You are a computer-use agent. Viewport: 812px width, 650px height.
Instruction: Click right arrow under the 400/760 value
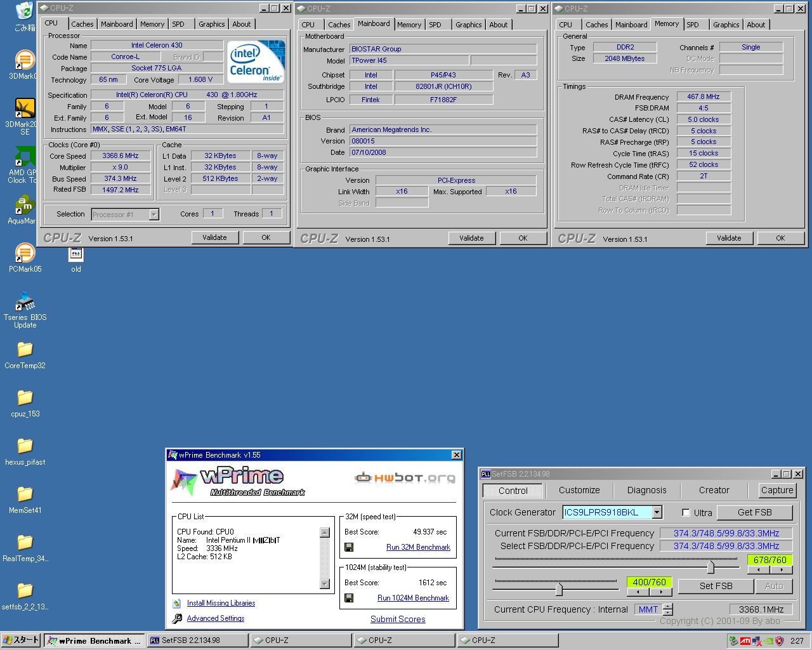coord(660,592)
